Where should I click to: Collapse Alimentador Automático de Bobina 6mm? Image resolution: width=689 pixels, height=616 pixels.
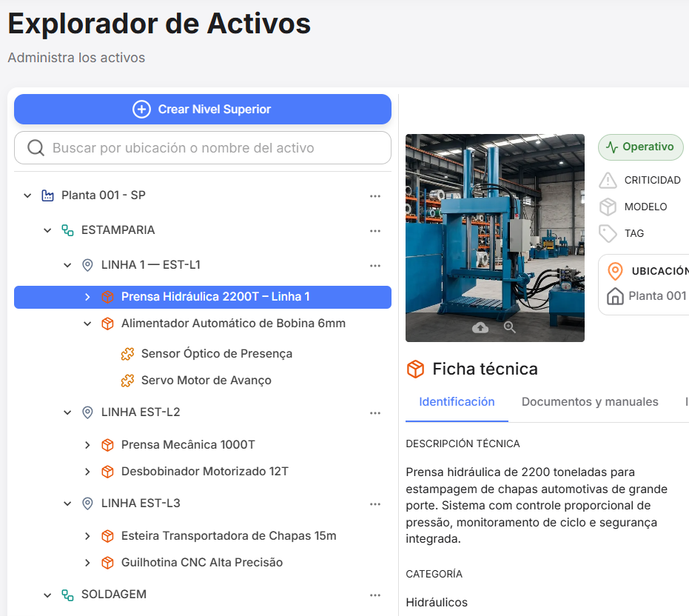tap(87, 324)
